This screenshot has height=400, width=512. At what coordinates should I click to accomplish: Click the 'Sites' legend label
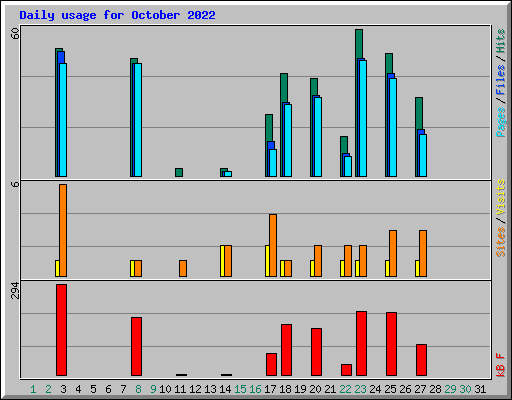pyautogui.click(x=501, y=242)
